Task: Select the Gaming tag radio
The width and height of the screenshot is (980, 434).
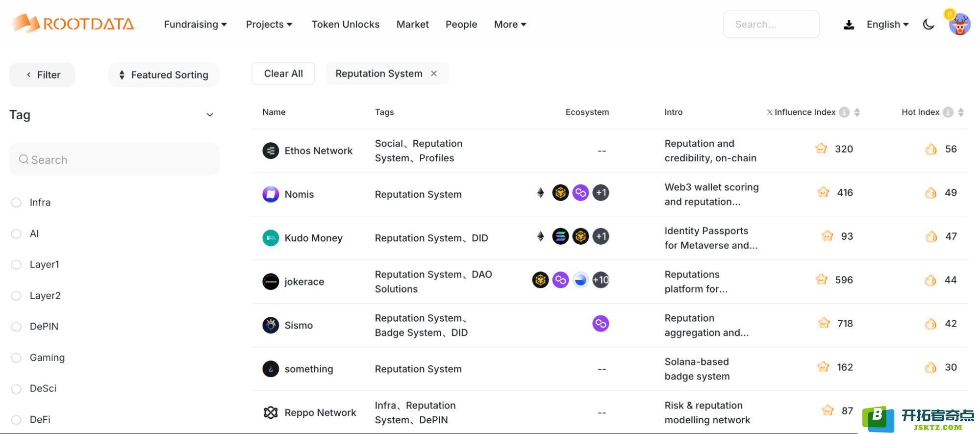Action: coord(16,358)
